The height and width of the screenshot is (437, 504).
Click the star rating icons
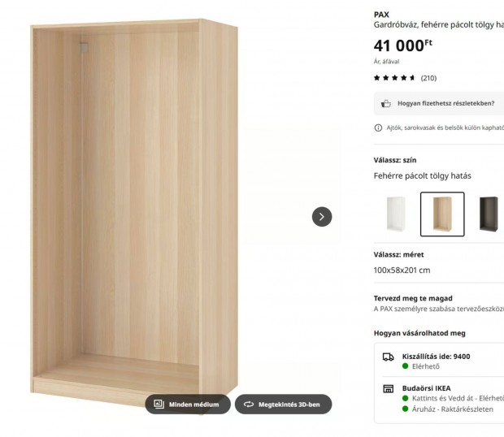pos(394,78)
